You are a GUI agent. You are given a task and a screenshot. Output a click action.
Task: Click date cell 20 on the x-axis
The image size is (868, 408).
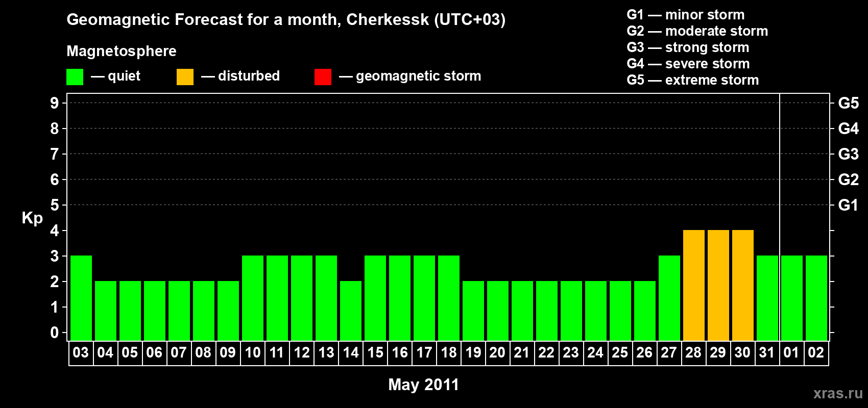click(x=498, y=353)
